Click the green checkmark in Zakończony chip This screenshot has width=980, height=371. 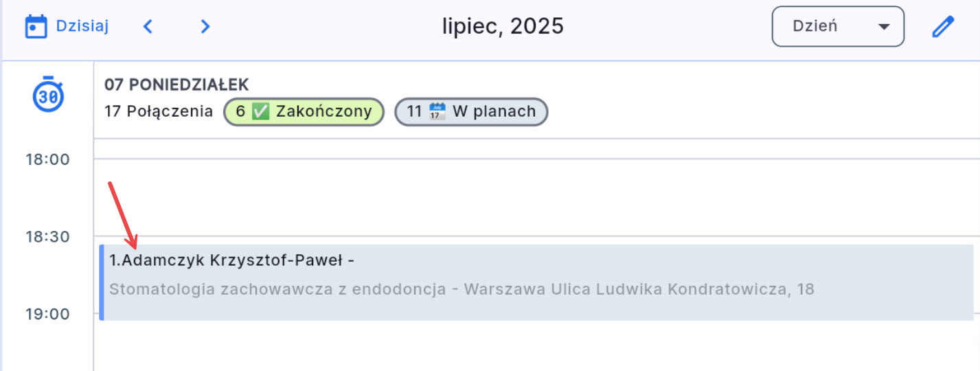point(260,112)
